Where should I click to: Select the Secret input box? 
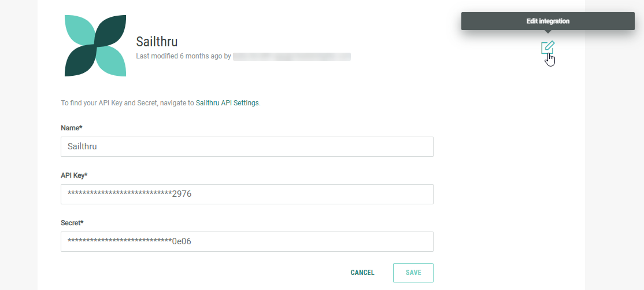coord(247,241)
